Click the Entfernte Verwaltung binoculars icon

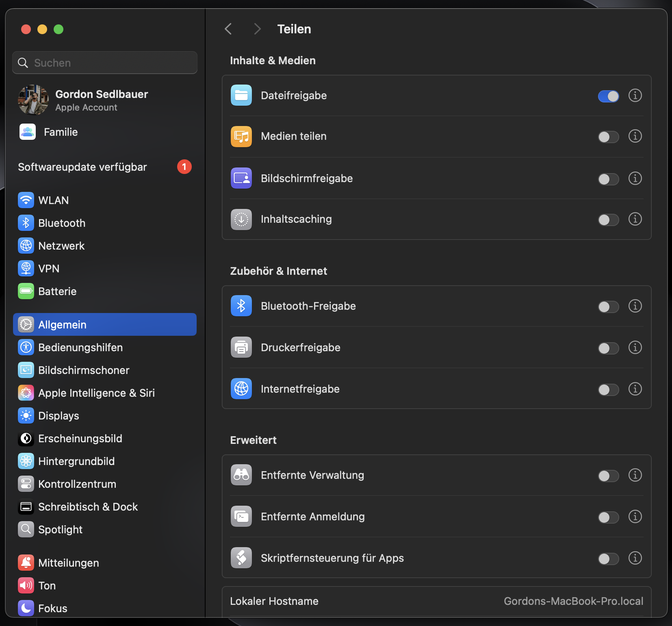[241, 475]
